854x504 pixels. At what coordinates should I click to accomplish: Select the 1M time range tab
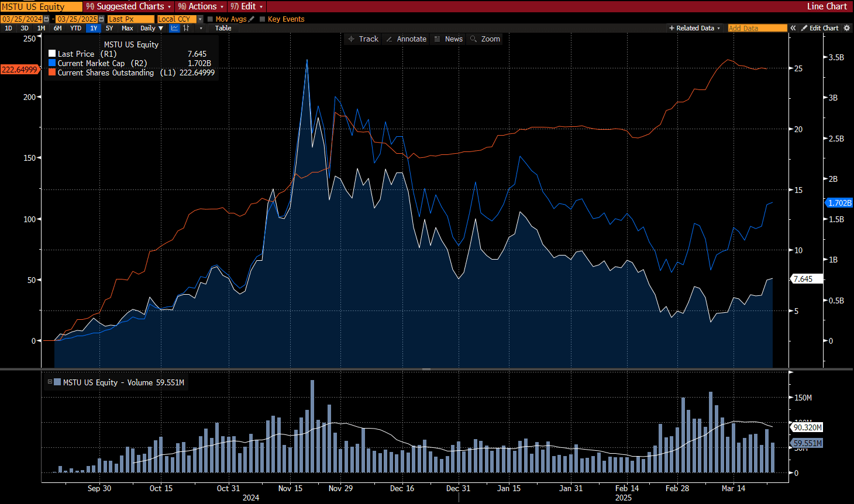pos(41,28)
